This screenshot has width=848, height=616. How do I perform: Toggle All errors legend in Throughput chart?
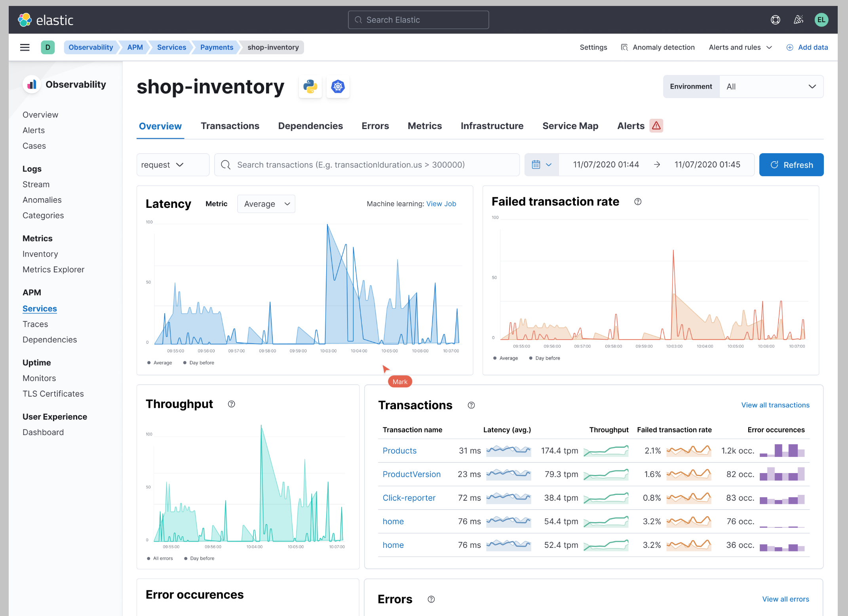[x=160, y=558]
